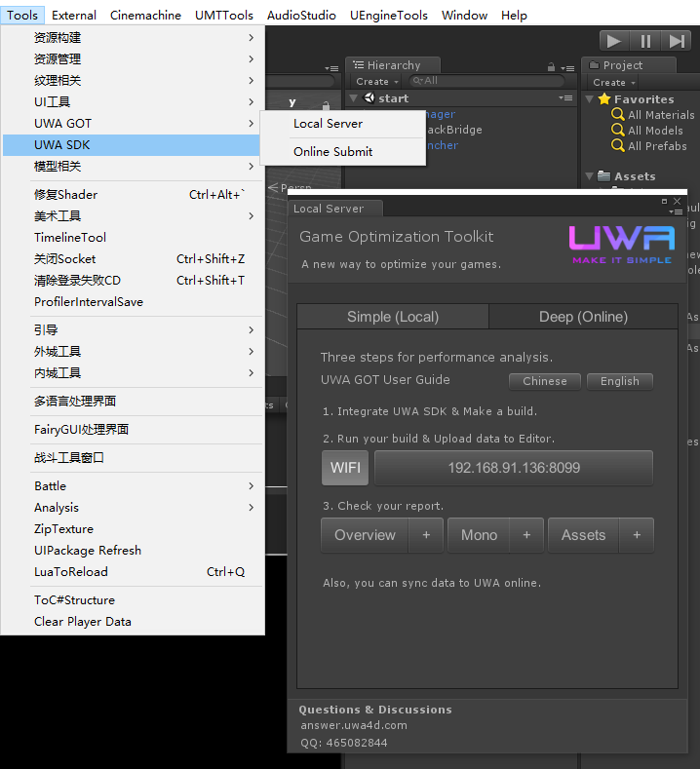Select Online Submit submenu item

click(x=343, y=151)
